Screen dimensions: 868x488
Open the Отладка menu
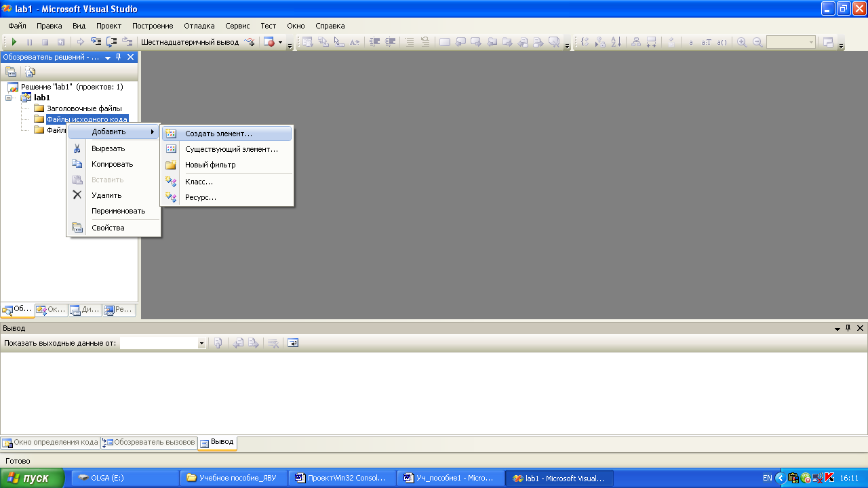pyautogui.click(x=199, y=26)
